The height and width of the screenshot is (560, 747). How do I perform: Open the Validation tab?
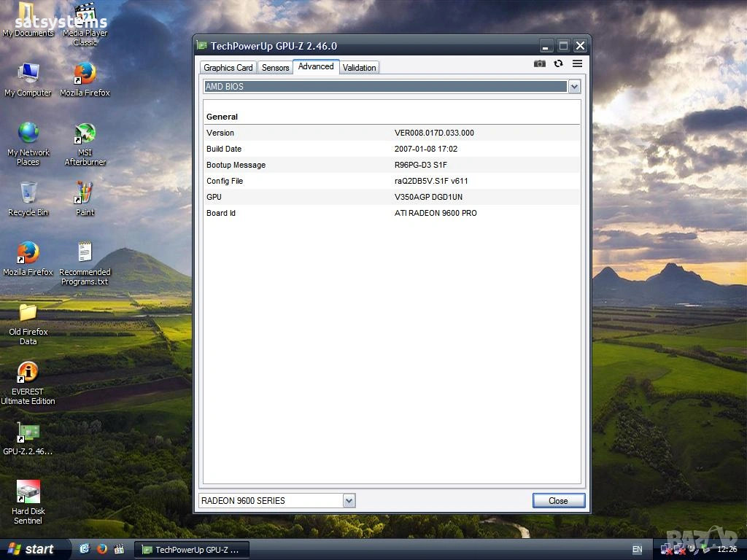[359, 68]
